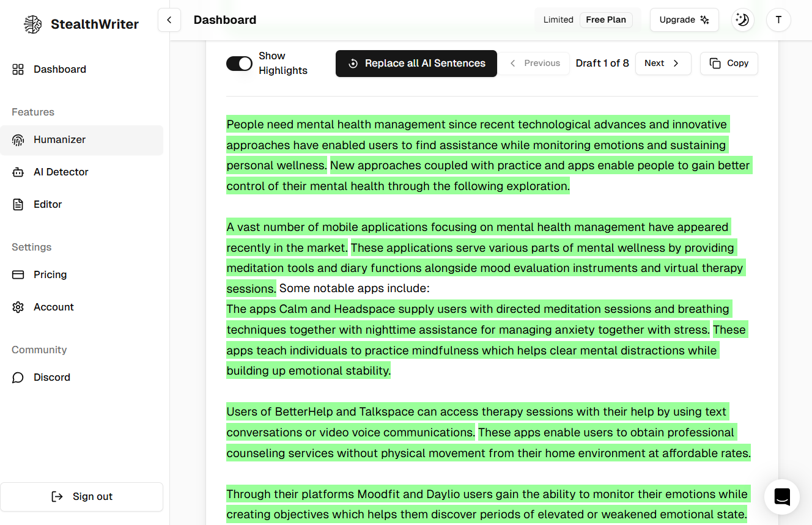Screen dimensions: 812x525
Task: Click sentence 'Through their platforms Moodfit and Daylio'
Action: [x=487, y=504]
